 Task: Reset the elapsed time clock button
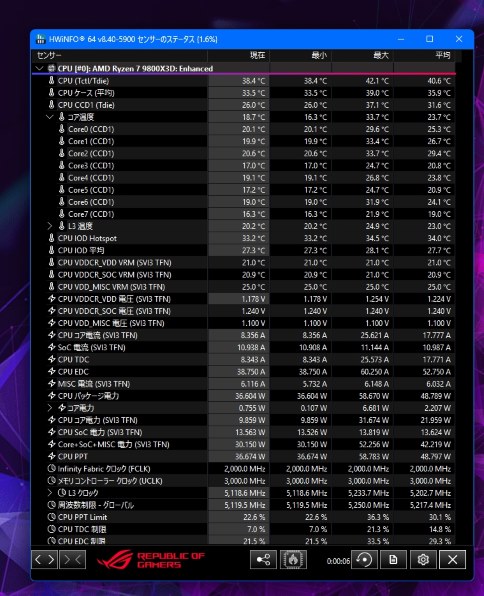pos(364,560)
